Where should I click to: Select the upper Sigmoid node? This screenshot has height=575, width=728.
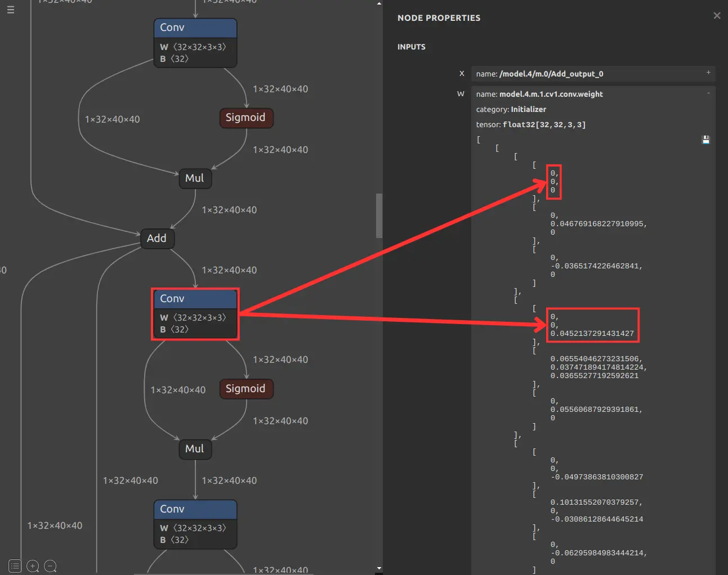pos(246,118)
